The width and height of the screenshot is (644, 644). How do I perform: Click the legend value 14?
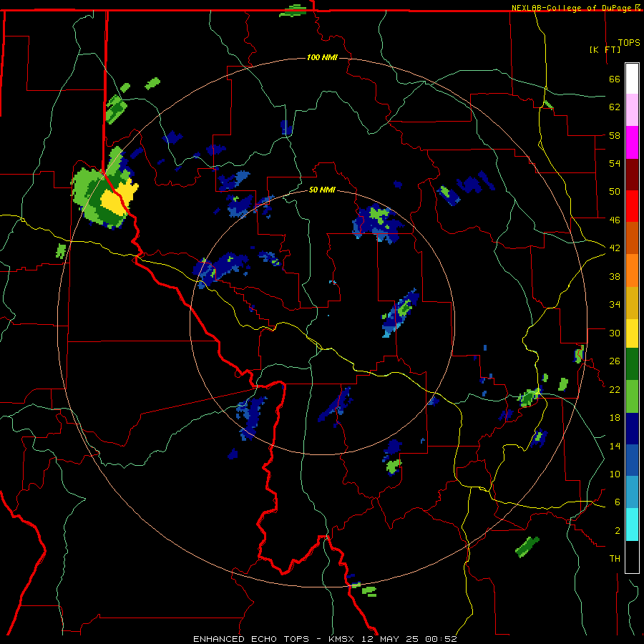click(x=615, y=446)
